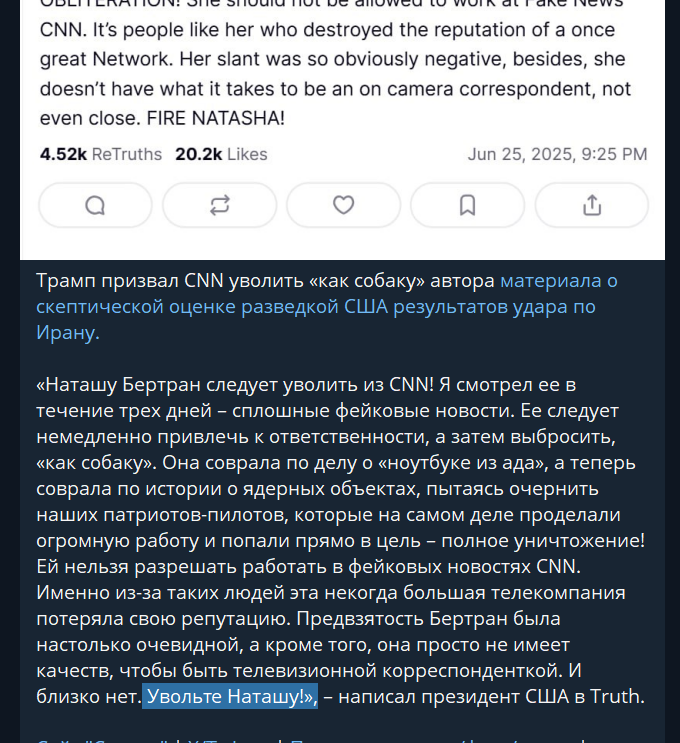
Task: Click the reply speech bubble icon
Action: [x=95, y=205]
